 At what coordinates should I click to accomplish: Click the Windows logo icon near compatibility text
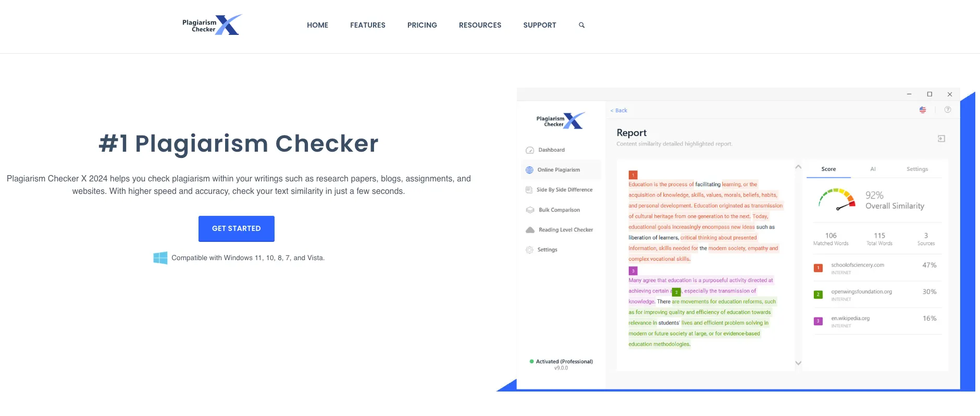pos(160,258)
